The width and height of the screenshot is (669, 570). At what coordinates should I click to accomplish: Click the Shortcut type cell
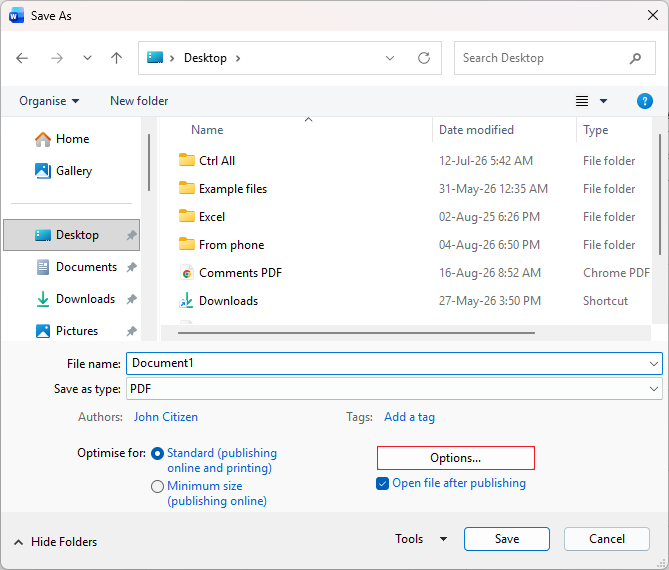(605, 301)
